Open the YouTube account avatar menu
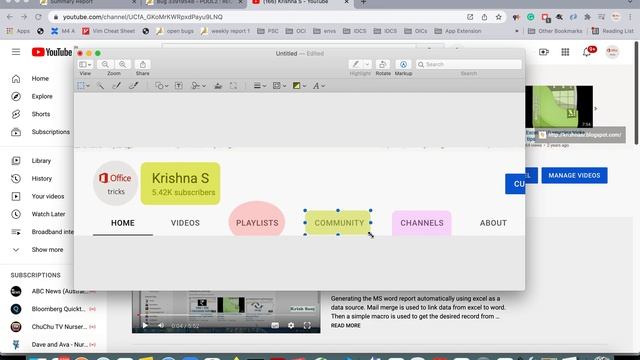The height and width of the screenshot is (360, 640). point(612,52)
